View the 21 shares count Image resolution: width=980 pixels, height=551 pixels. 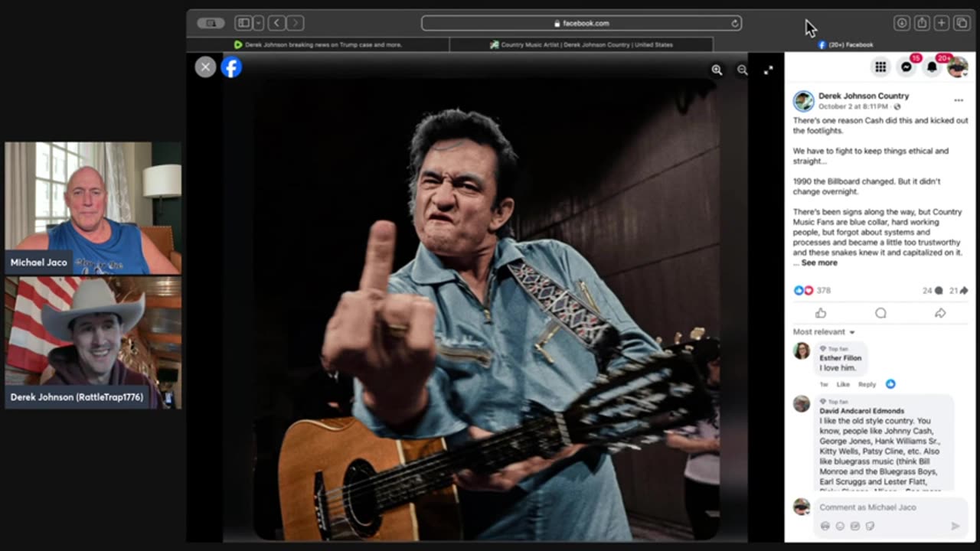959,291
